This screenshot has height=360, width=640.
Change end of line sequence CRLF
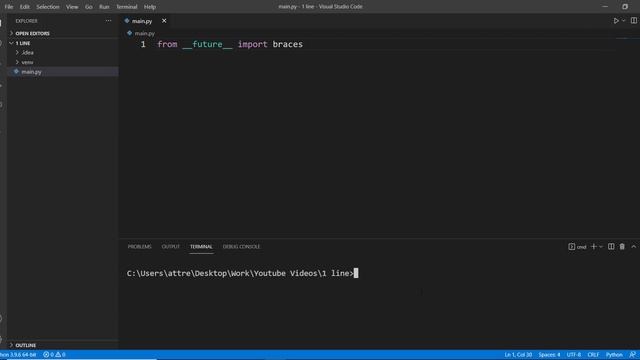593,355
